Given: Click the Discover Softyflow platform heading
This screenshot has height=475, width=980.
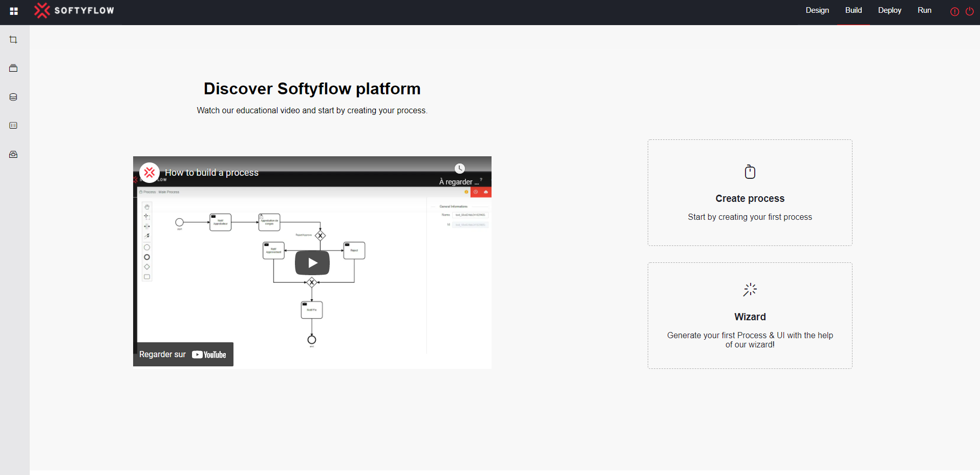Looking at the screenshot, I should pos(312,89).
